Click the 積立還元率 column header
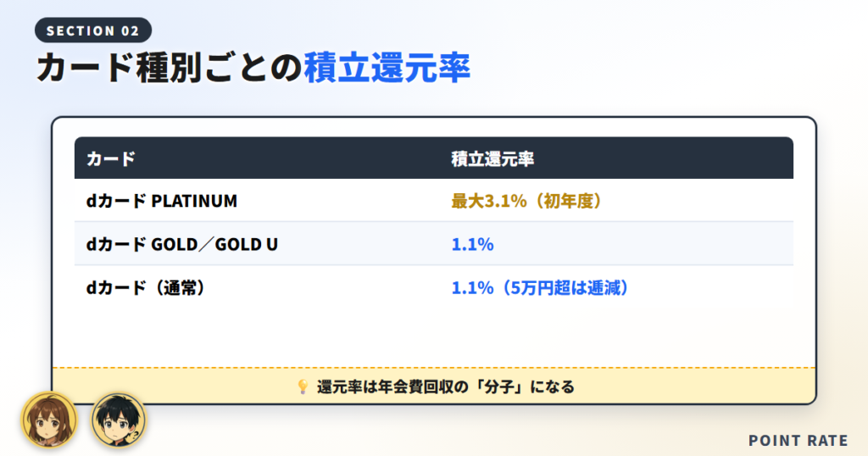 point(492,158)
